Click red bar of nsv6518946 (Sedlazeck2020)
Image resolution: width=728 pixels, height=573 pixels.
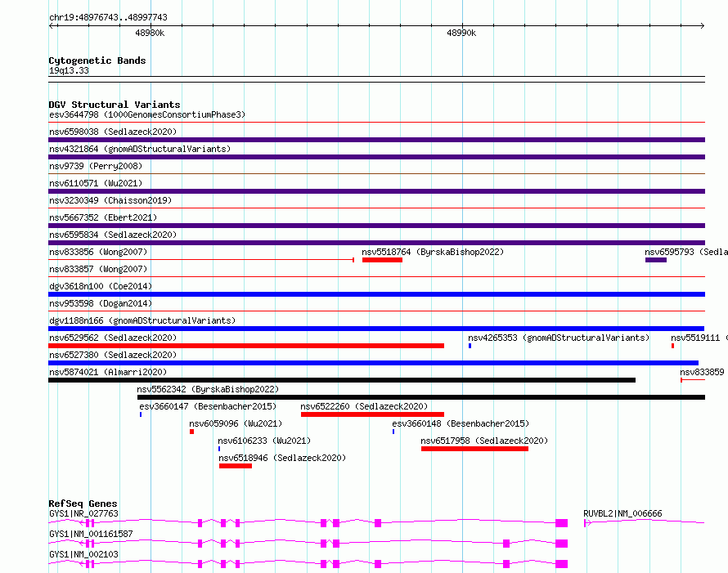(x=236, y=466)
